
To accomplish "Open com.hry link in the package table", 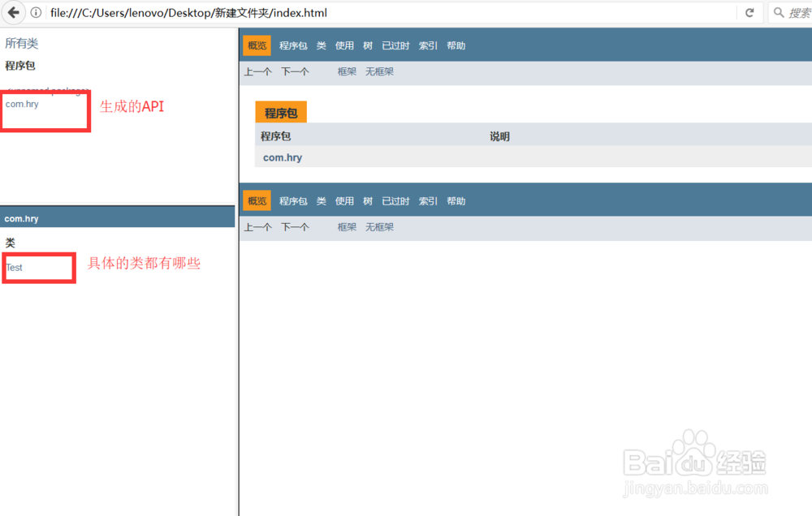I will pos(283,157).
